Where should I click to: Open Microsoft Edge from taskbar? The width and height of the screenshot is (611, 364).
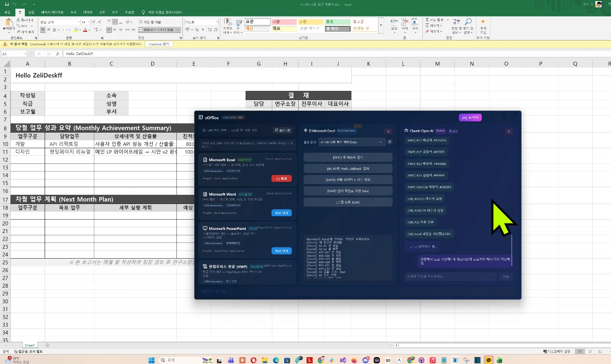tap(276, 360)
